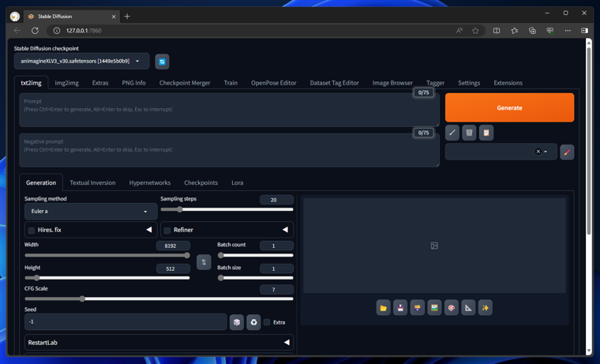Open the Image Browser tab
This screenshot has height=364, width=600.
tap(392, 83)
